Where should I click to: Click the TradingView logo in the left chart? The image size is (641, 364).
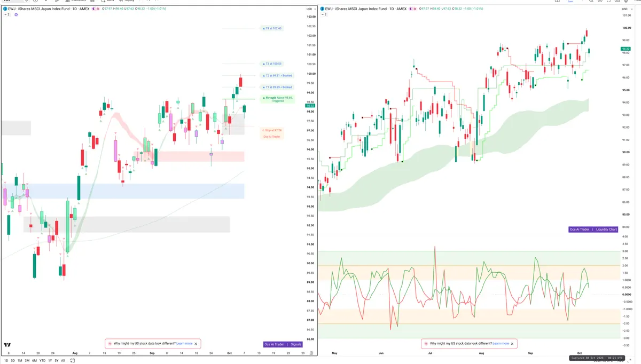pyautogui.click(x=7, y=345)
